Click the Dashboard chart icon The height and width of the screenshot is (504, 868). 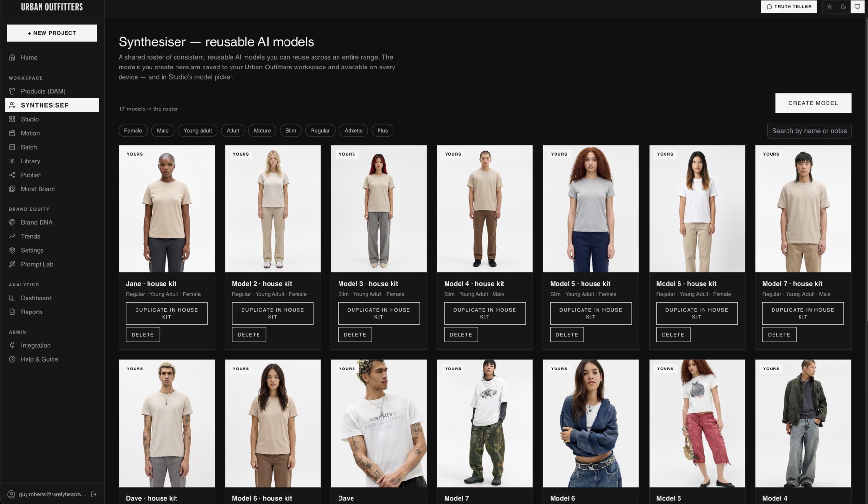click(12, 298)
